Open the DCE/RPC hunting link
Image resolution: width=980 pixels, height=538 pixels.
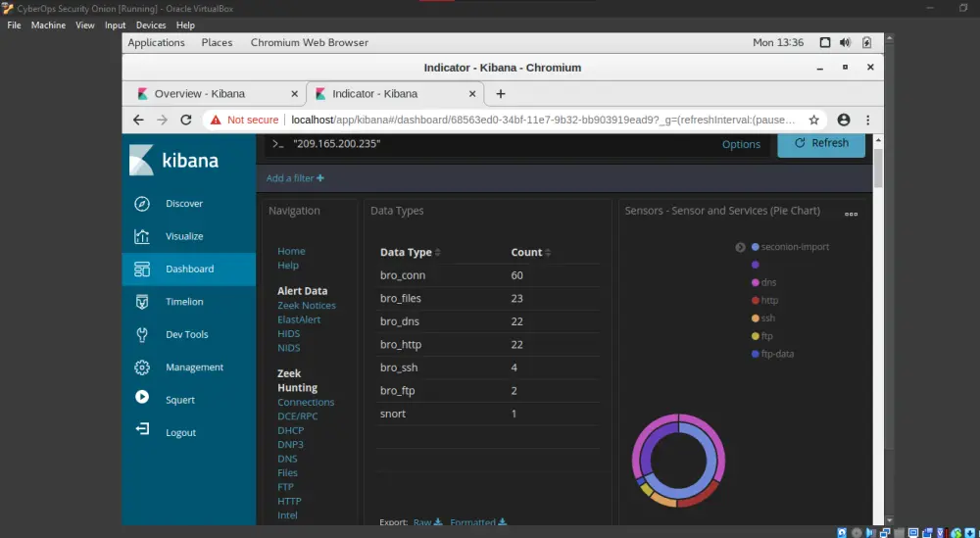[x=300, y=416]
